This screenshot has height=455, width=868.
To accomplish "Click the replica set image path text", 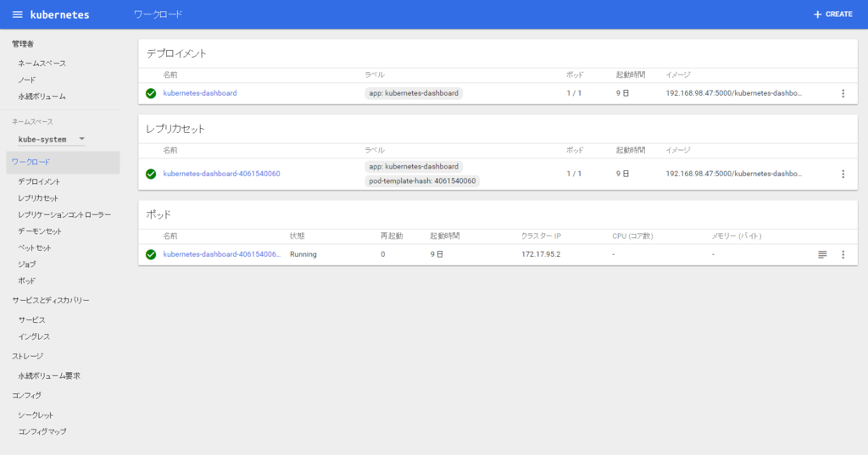I will 733,174.
